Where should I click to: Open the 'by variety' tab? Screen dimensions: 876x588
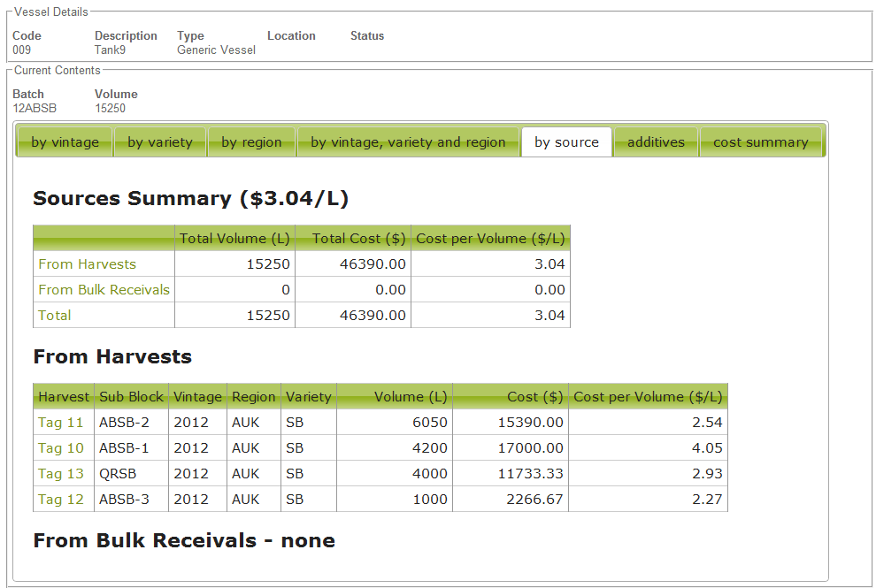point(160,141)
